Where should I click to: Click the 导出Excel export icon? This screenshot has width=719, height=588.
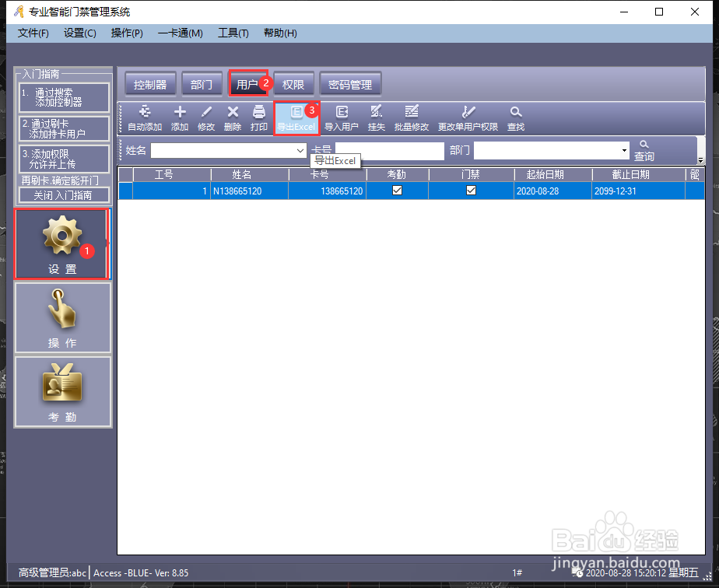[x=296, y=118]
